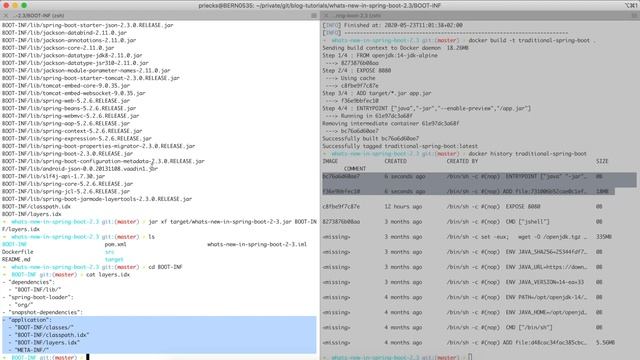
Task: Click the green zoom window button
Action: click(24, 5)
